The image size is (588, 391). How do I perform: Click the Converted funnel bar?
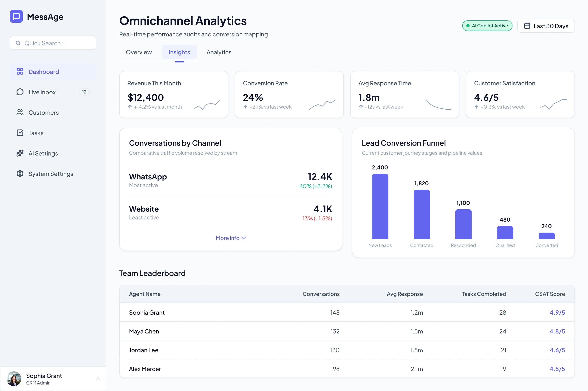[x=547, y=236]
